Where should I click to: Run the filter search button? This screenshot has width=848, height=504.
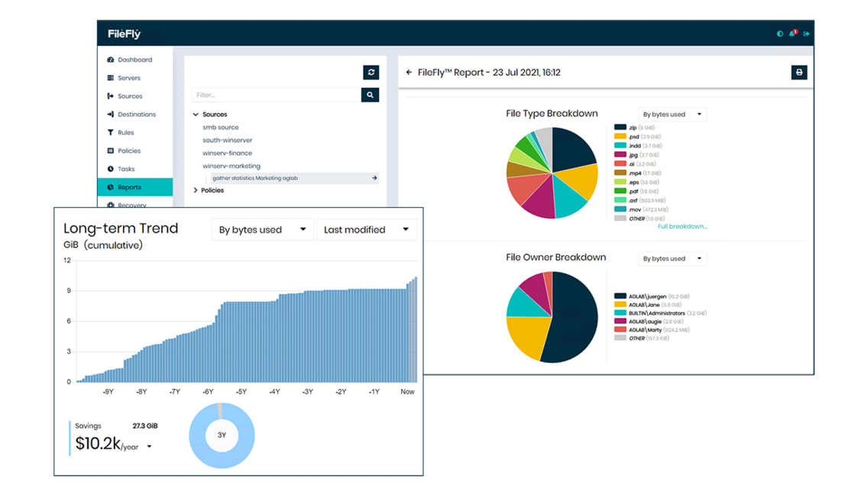(x=370, y=95)
